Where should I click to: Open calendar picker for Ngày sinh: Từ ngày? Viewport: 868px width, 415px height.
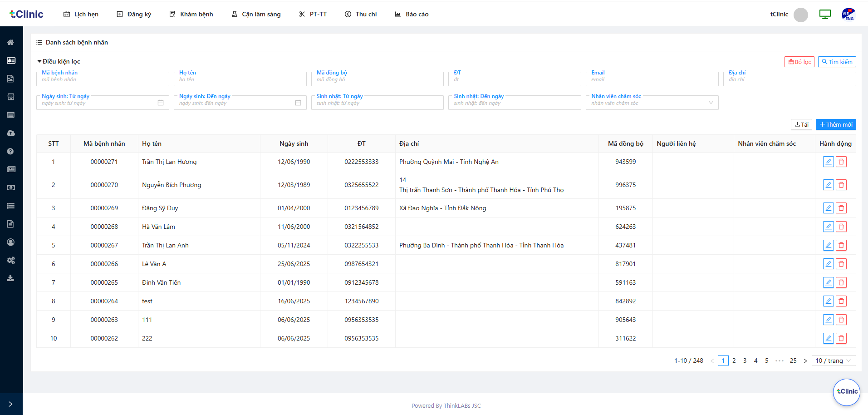tap(161, 103)
